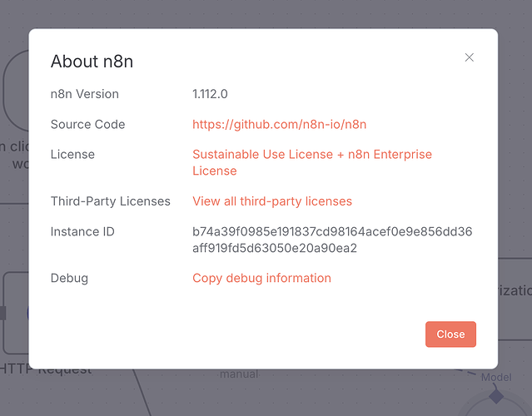Click the Instance ID label

(82, 231)
